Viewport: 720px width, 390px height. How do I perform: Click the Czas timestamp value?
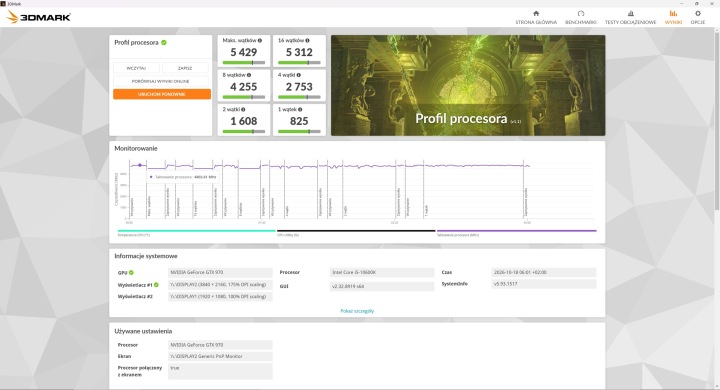[x=544, y=272]
